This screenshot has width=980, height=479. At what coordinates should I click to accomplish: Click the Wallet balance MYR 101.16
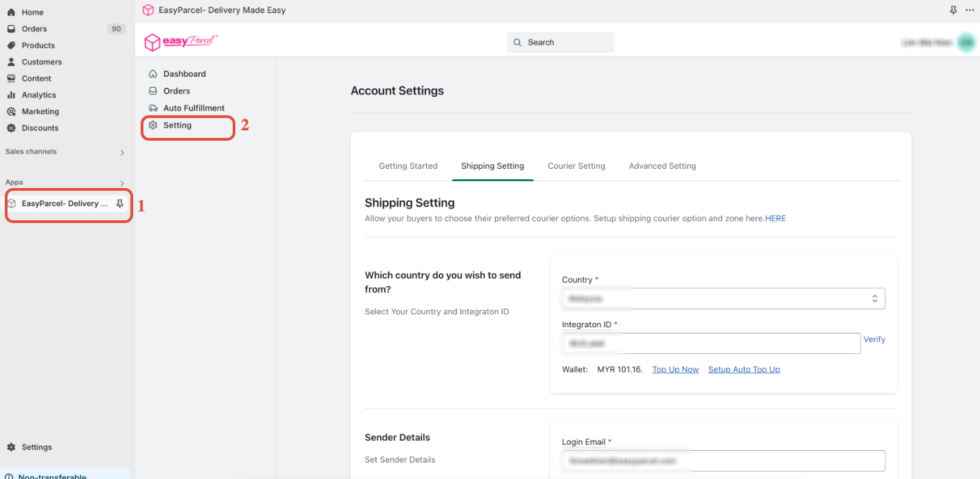[620, 369]
